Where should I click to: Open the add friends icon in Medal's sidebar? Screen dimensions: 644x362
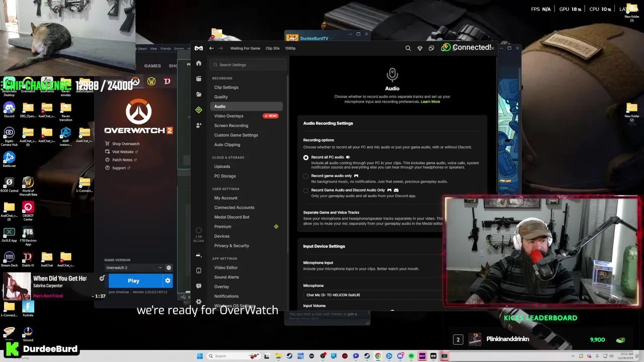(x=199, y=125)
